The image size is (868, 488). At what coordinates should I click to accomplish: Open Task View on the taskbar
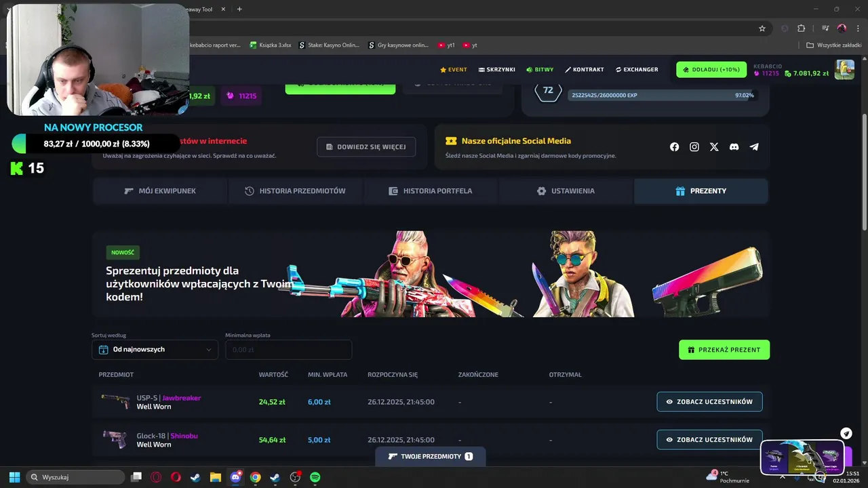[x=136, y=477]
